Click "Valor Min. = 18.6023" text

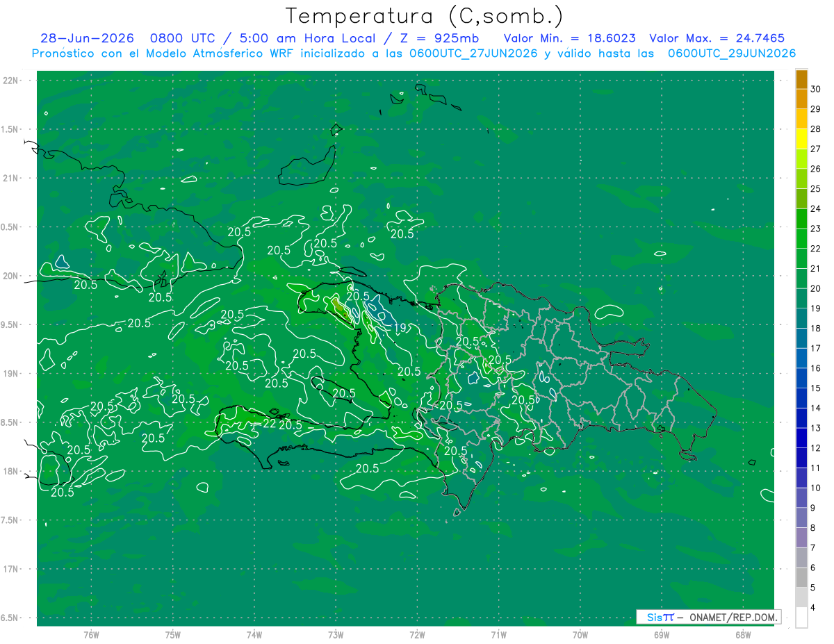tap(569, 38)
